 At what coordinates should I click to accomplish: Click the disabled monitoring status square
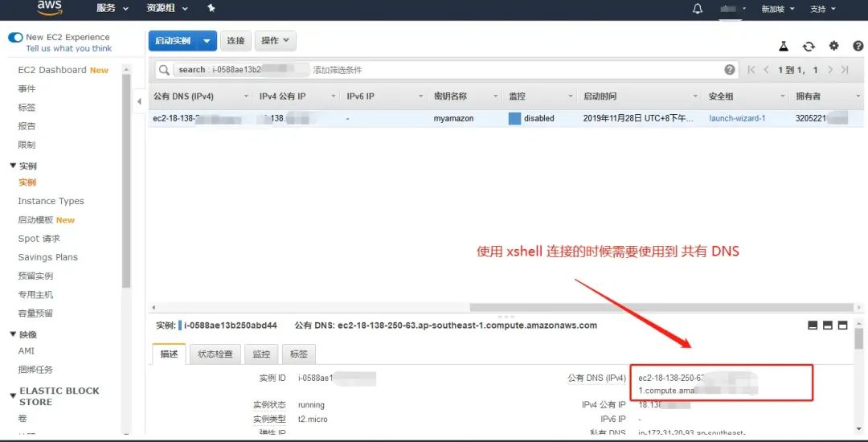515,118
